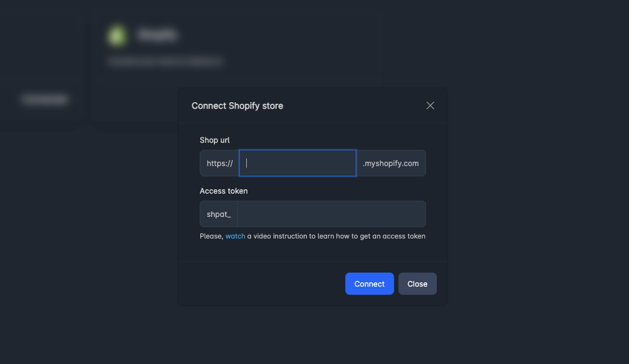Close dialog using the X icon
The height and width of the screenshot is (364, 629).
pyautogui.click(x=430, y=105)
